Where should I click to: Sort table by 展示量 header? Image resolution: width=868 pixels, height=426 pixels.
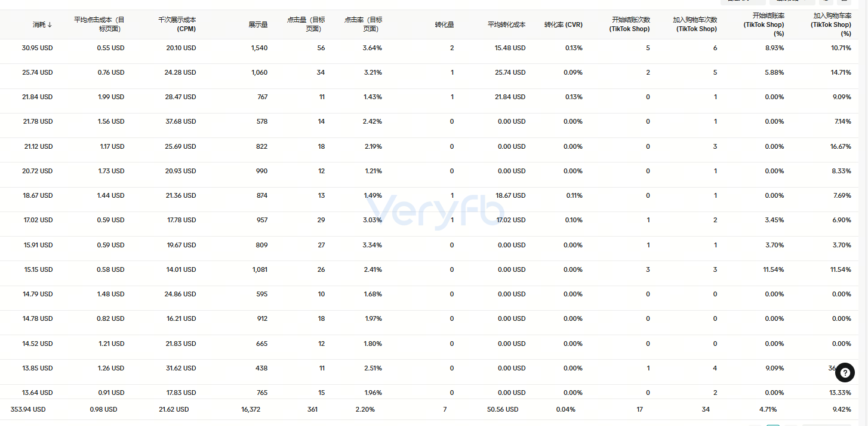coord(258,24)
